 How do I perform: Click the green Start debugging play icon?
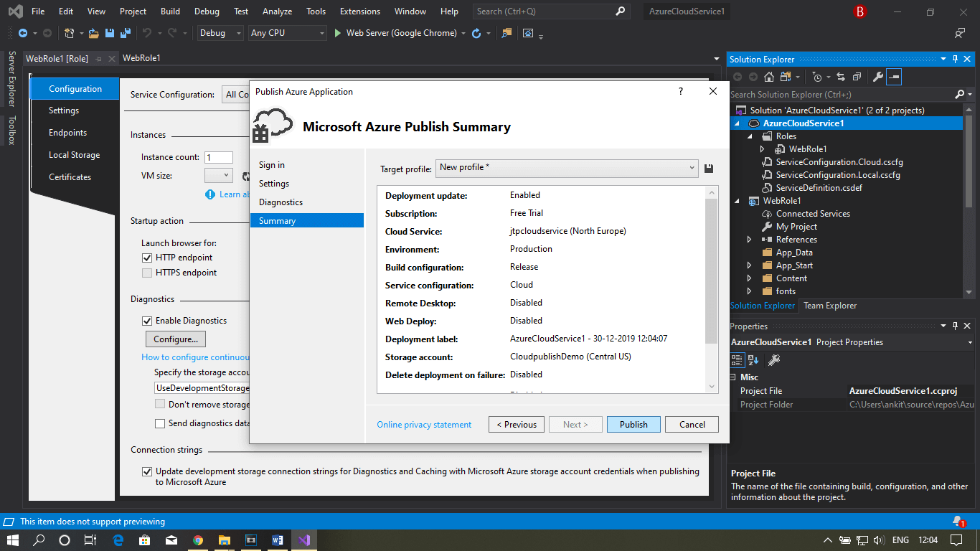pyautogui.click(x=339, y=33)
